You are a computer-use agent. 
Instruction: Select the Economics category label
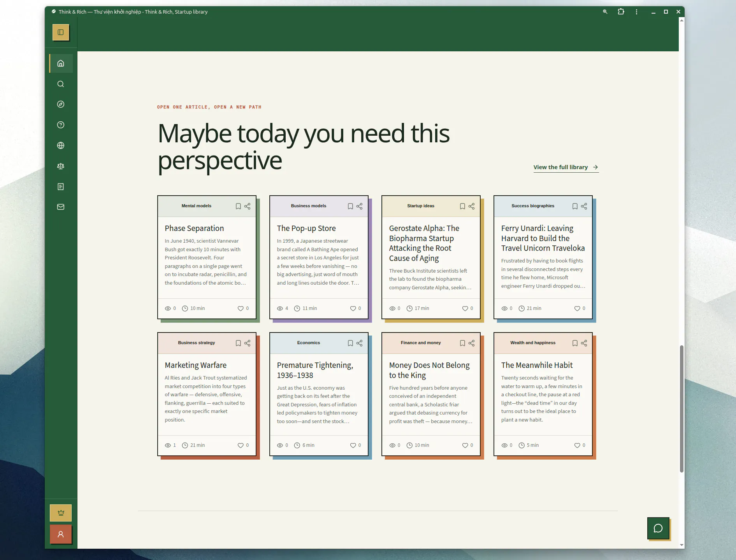(309, 343)
